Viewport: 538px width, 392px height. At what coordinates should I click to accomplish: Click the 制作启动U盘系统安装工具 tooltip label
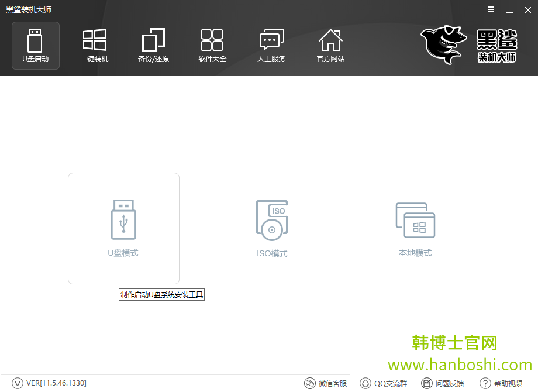click(161, 294)
